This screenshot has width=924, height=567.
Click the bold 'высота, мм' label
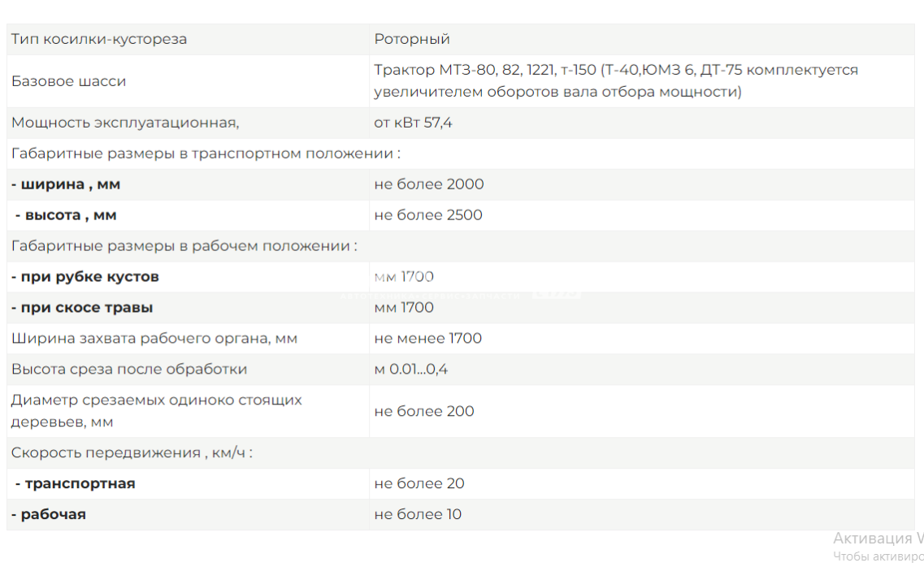(x=66, y=215)
